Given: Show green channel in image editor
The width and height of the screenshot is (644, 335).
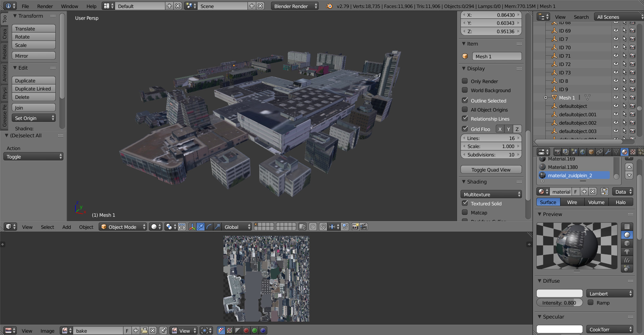Looking at the screenshot, I should coord(255,331).
